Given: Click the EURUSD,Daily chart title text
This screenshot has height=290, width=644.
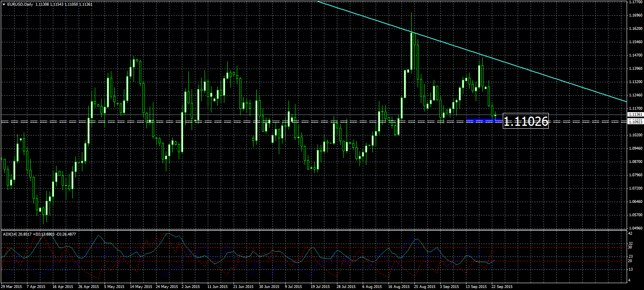Looking at the screenshot, I should point(20,4).
